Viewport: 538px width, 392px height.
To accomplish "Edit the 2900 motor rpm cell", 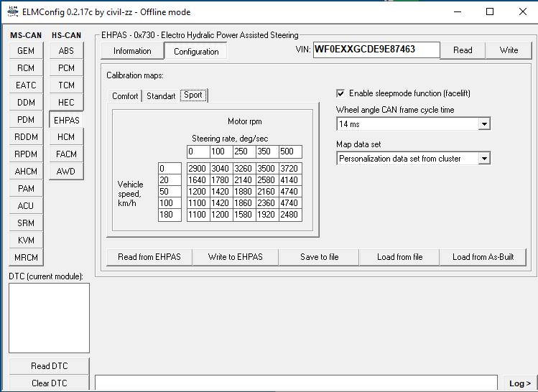I will click(197, 169).
